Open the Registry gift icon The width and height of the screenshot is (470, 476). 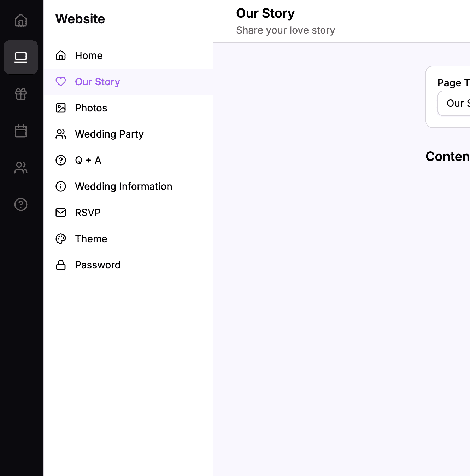coord(21,94)
